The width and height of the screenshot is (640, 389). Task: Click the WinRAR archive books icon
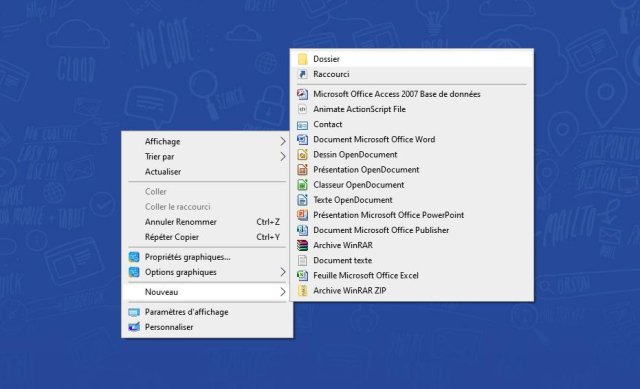pos(302,245)
